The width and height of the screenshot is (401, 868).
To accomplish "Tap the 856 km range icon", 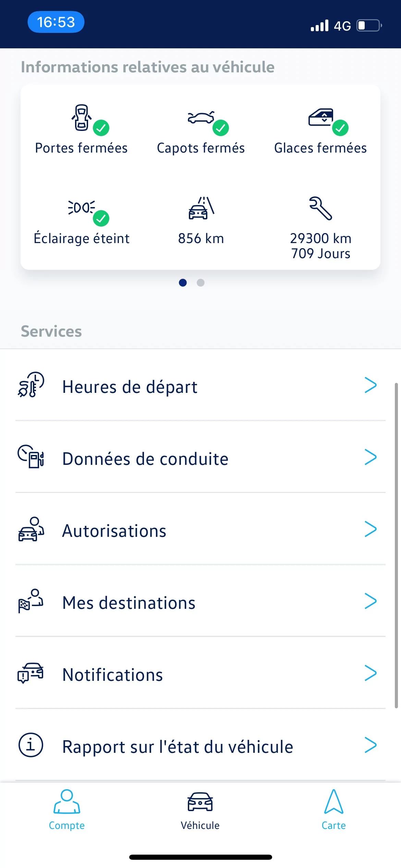I will tap(202, 208).
